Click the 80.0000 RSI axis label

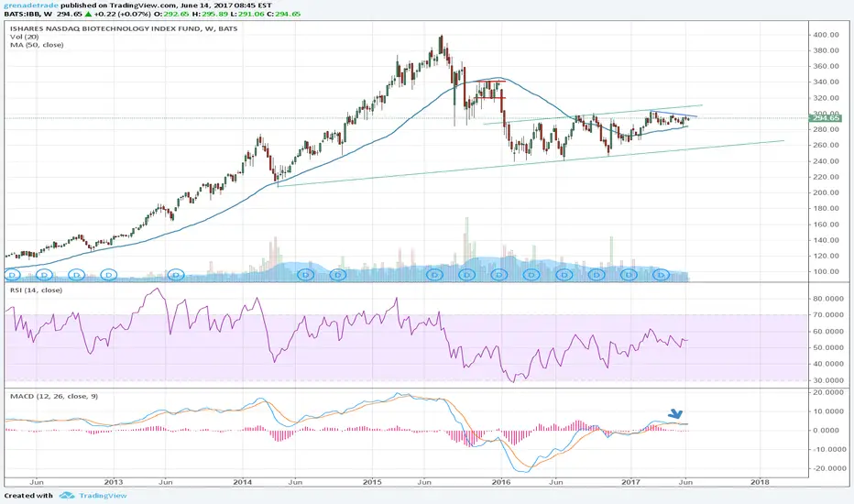[828, 299]
